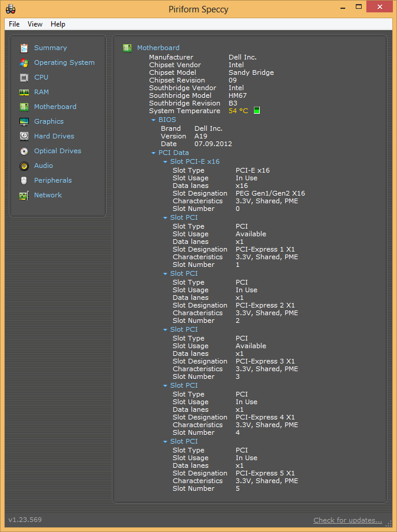Collapse the Slot PCI-E x16 node

[166, 162]
